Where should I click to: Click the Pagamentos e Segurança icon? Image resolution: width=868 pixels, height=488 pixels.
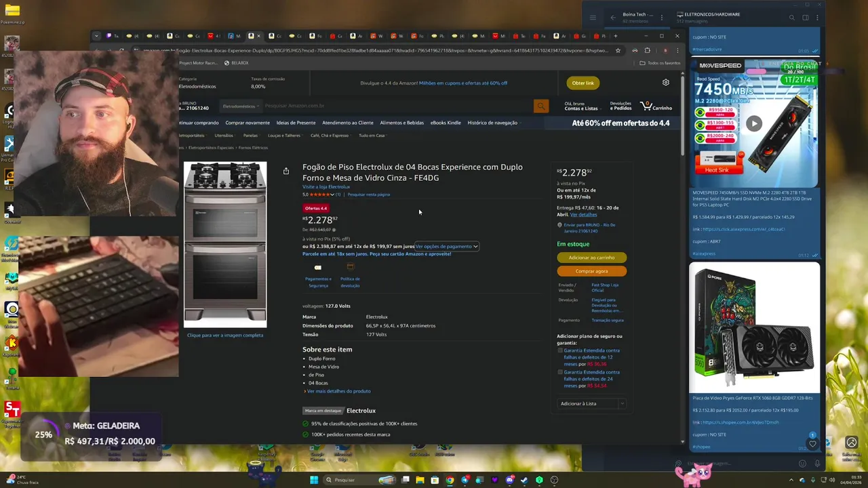[x=318, y=267]
